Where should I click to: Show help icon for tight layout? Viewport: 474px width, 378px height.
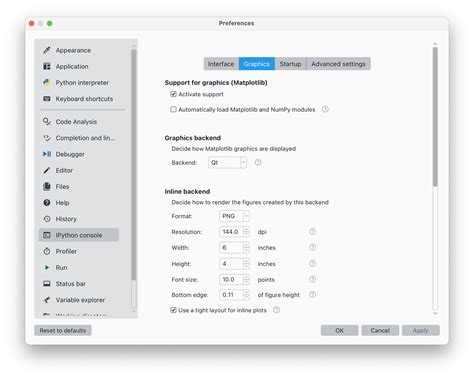pyautogui.click(x=276, y=310)
